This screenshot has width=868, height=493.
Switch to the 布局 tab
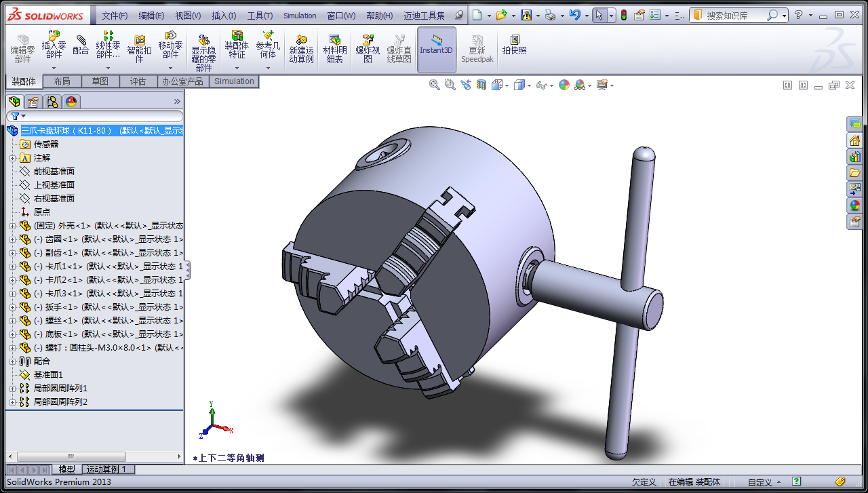[62, 81]
